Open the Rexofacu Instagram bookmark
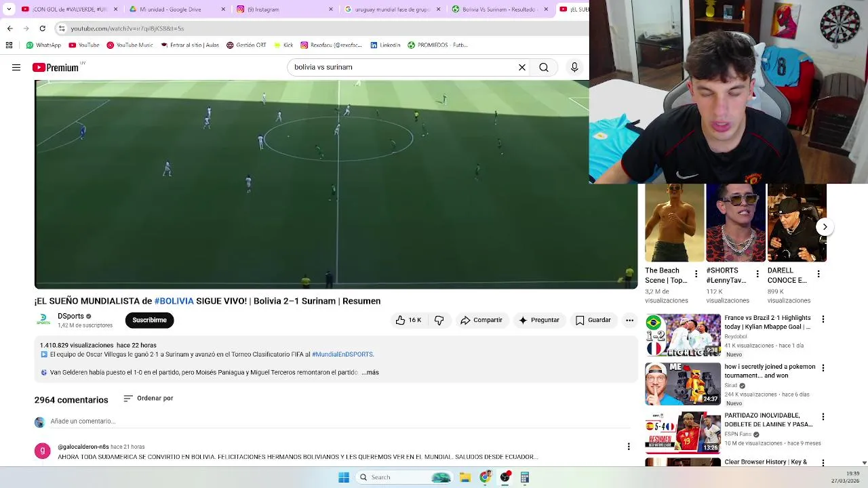Viewport: 868px width, 488px height. [x=332, y=45]
